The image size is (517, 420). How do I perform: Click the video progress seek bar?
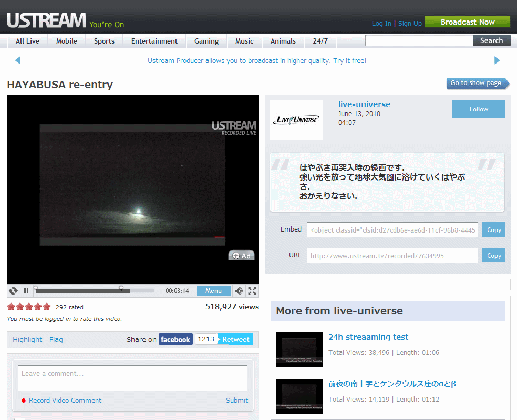[95, 291]
